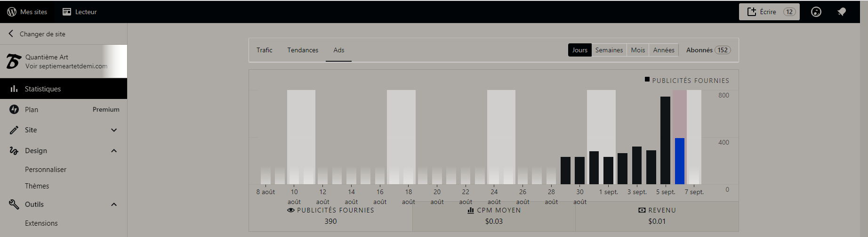Select the blue highlighted chart bar
The image size is (868, 237).
[x=679, y=161]
